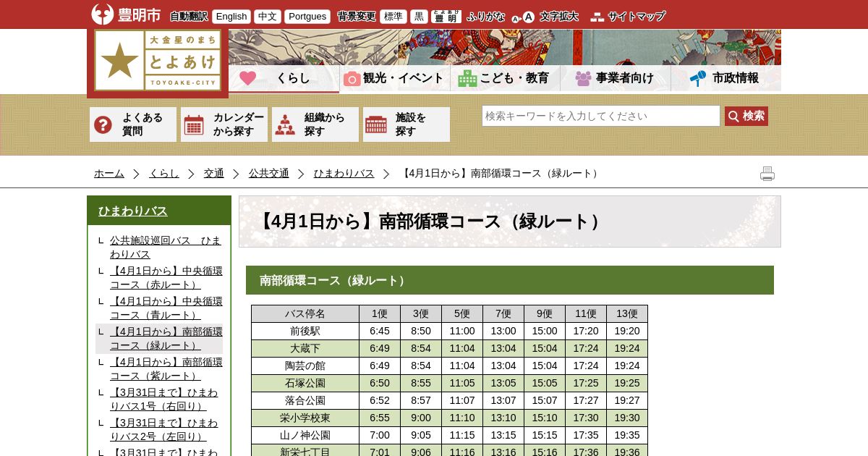Click the 6:45 departure time for 前後駅
The height and width of the screenshot is (456, 868).
[380, 331]
